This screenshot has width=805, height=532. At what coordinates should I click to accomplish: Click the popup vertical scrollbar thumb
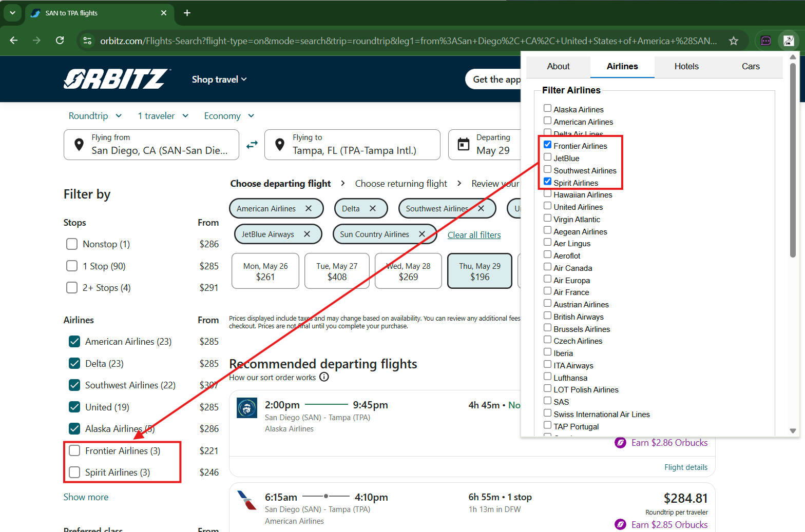tap(793, 160)
